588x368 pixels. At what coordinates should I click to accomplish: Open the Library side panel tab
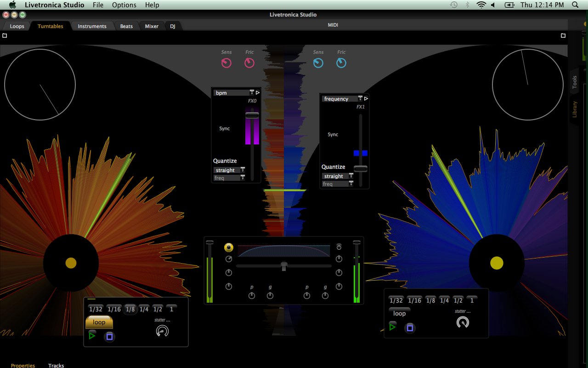574,109
